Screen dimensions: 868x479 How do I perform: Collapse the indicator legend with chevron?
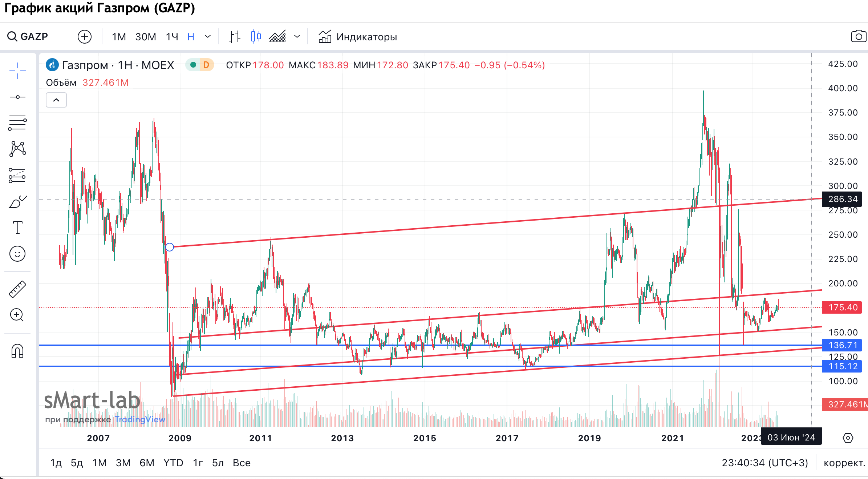(56, 100)
